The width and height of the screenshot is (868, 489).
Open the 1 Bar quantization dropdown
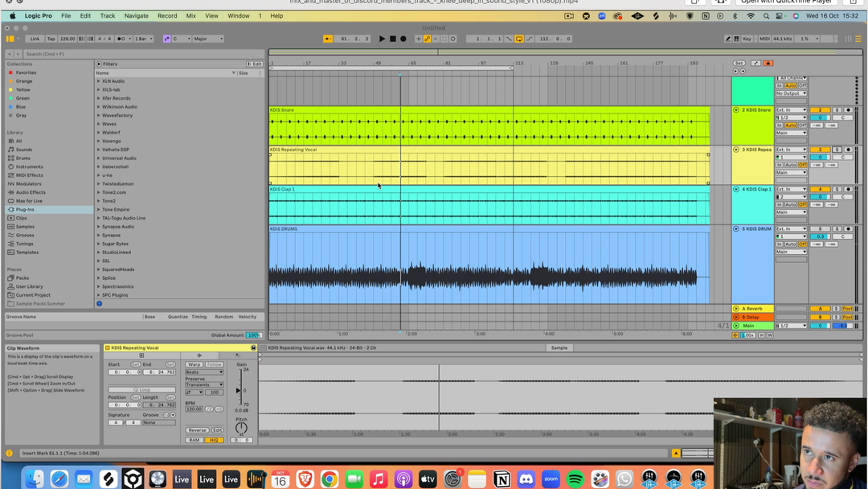coord(144,39)
